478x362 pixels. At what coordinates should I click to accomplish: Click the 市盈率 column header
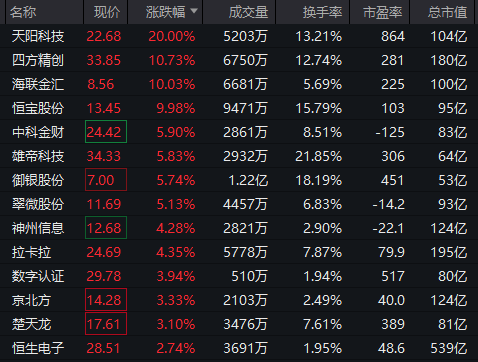coord(382,12)
